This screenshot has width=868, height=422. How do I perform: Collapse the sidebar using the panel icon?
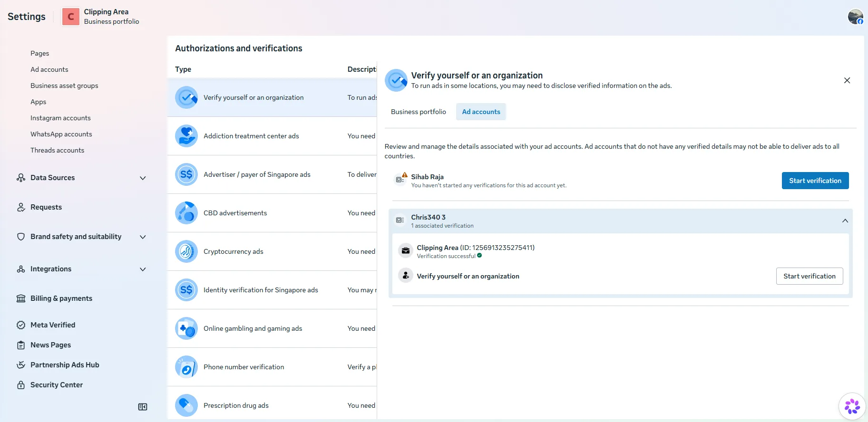[x=143, y=407]
